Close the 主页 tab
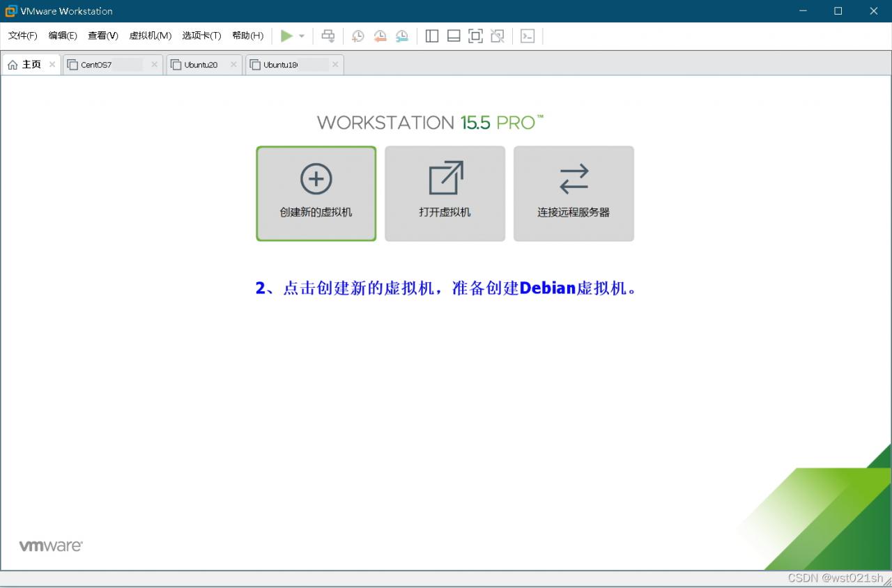 (x=52, y=65)
